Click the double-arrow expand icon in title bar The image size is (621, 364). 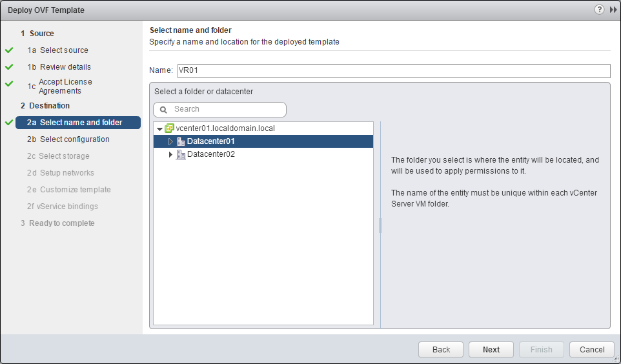(x=613, y=10)
